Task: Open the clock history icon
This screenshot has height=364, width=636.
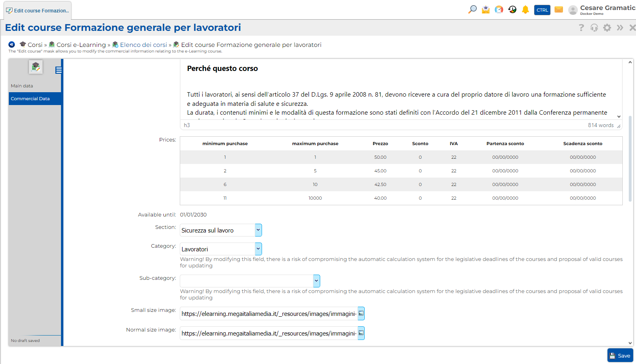Action: (x=512, y=10)
